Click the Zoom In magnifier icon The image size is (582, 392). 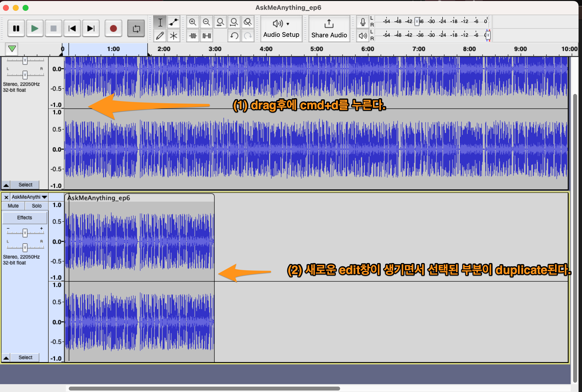[193, 22]
